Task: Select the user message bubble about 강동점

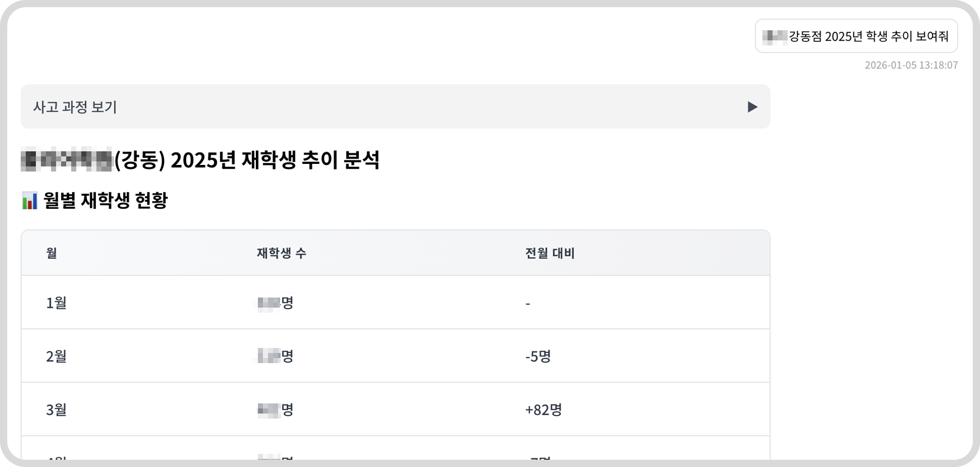Action: (x=856, y=36)
